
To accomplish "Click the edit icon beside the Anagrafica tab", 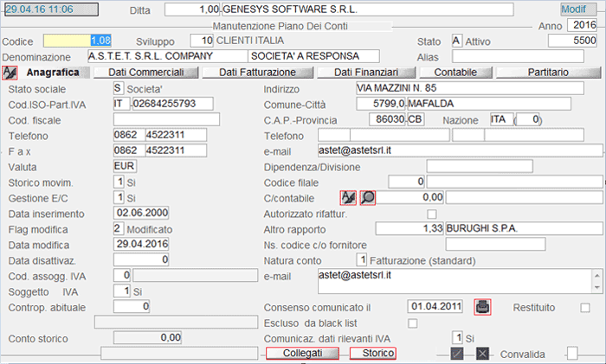I will (11, 72).
